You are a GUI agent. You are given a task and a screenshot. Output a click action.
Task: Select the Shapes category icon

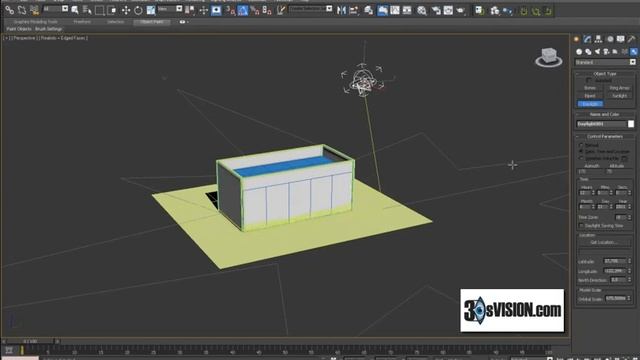588,51
